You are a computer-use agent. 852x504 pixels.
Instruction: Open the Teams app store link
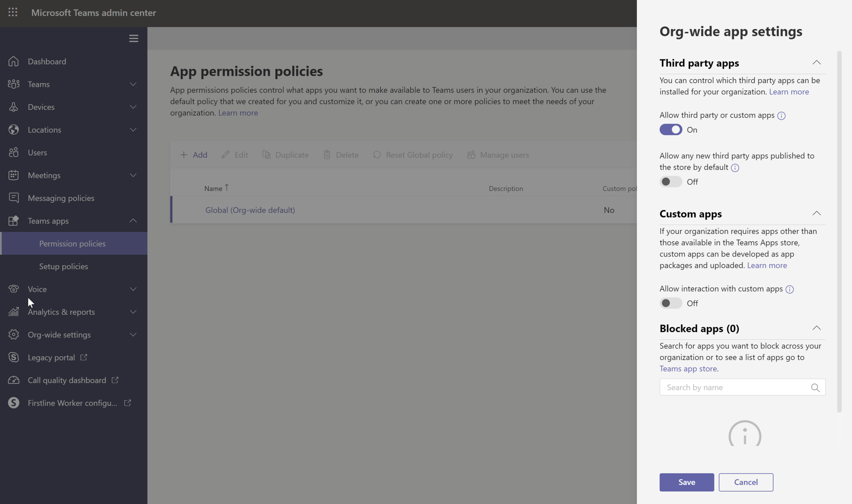pyautogui.click(x=688, y=368)
